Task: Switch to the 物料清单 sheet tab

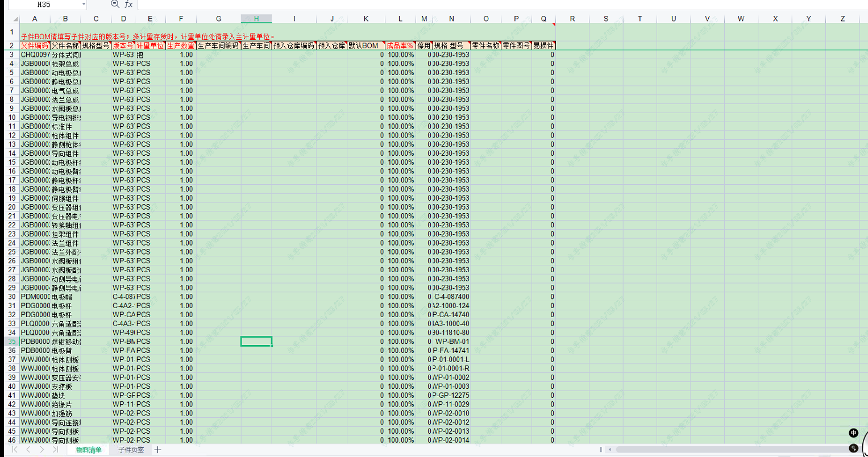Action: [x=89, y=450]
